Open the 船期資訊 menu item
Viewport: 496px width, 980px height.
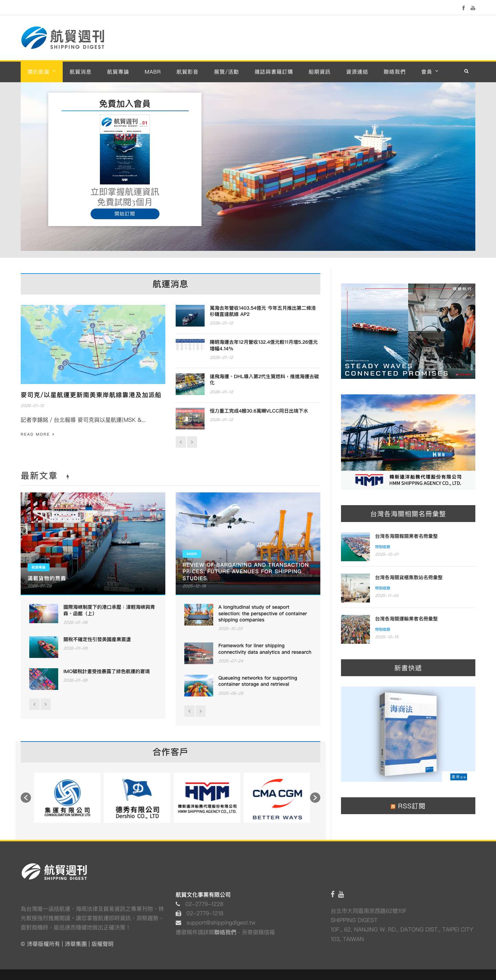click(319, 72)
